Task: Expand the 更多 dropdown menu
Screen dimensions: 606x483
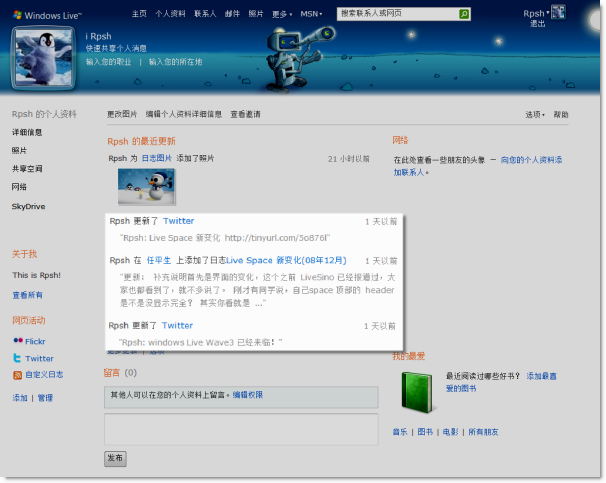Action: click(282, 14)
